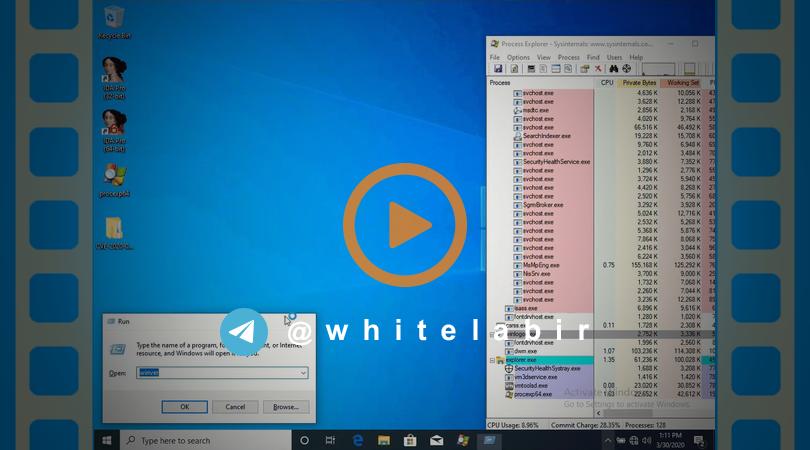Open the Help menu
The width and height of the screenshot is (810, 450).
click(x=636, y=57)
